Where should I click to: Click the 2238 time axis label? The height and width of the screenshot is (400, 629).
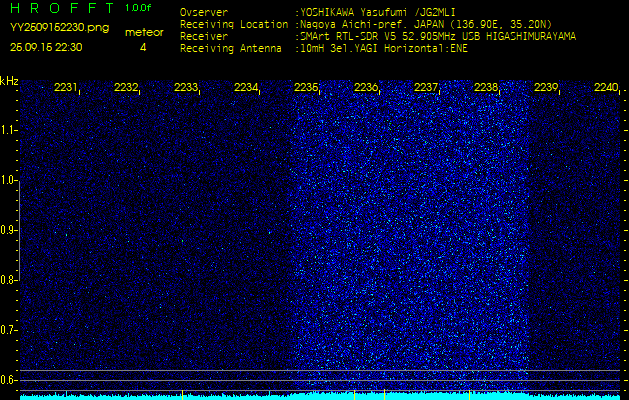[x=486, y=87]
